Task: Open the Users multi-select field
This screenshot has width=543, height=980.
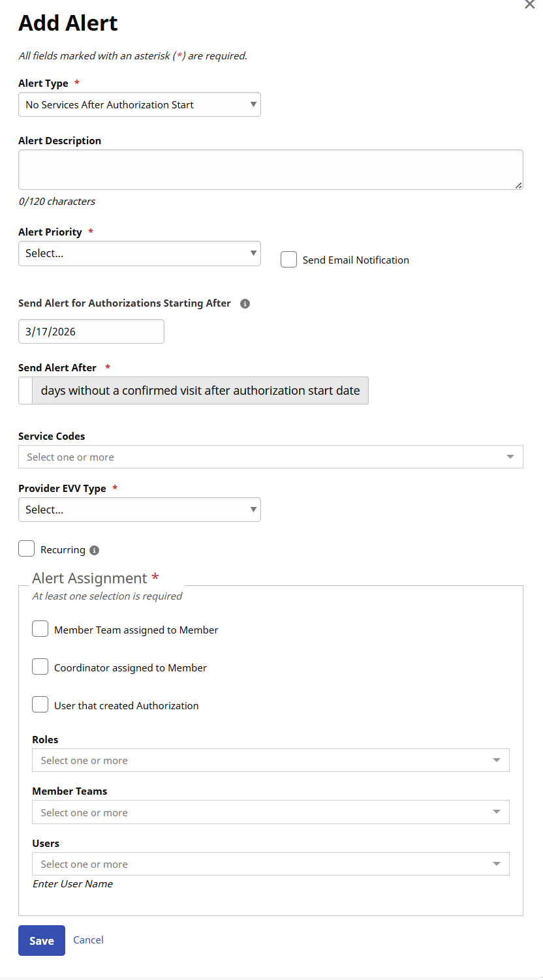Action: (270, 864)
